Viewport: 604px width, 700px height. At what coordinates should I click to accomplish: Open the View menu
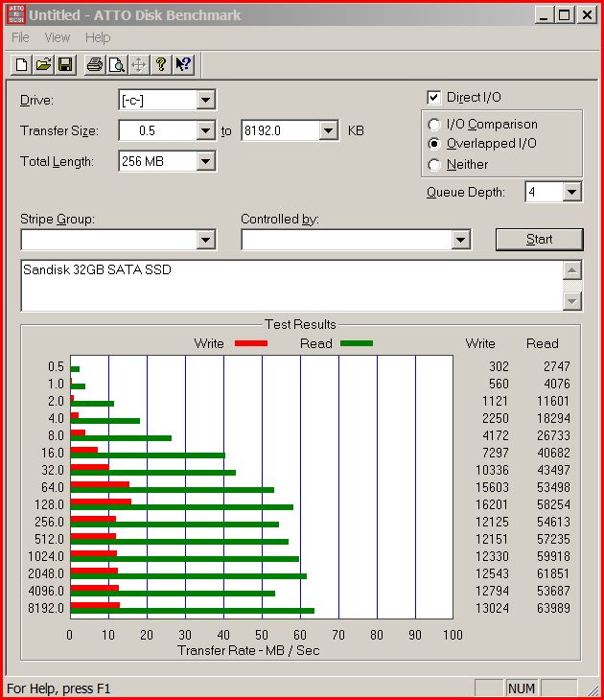point(58,37)
